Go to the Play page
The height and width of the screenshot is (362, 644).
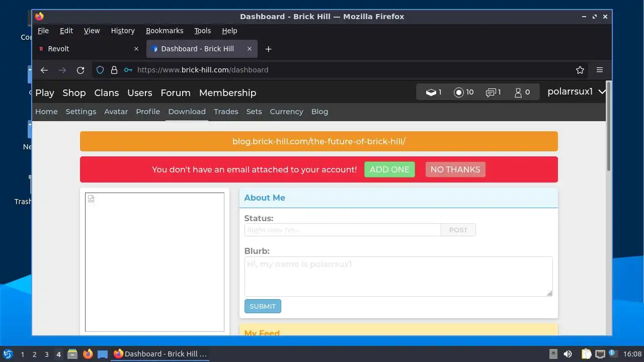click(45, 93)
